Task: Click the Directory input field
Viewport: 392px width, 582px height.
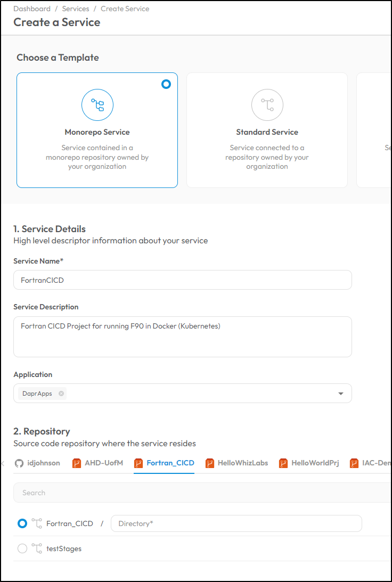Action: [x=236, y=523]
